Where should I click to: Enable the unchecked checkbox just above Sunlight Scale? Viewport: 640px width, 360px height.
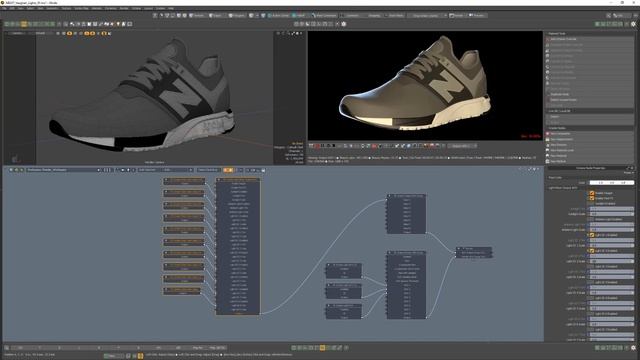pos(592,203)
